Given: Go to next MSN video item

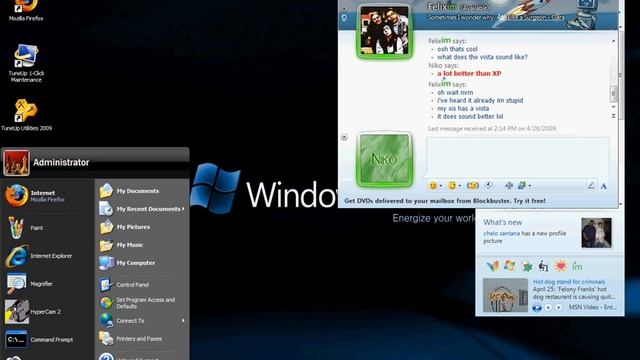Looking at the screenshot, I should 558,307.
